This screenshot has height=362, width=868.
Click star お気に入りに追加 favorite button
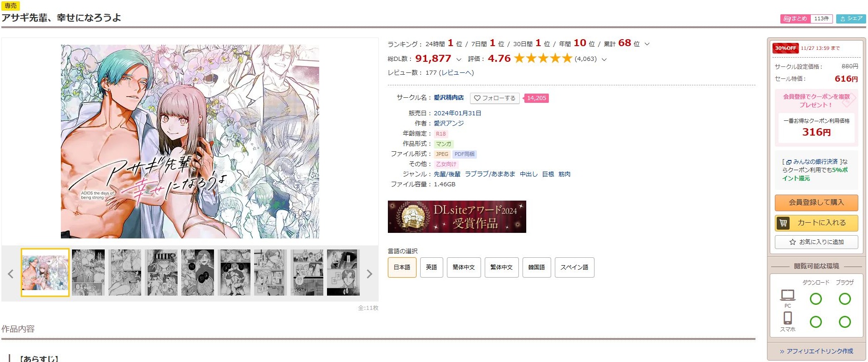point(816,242)
